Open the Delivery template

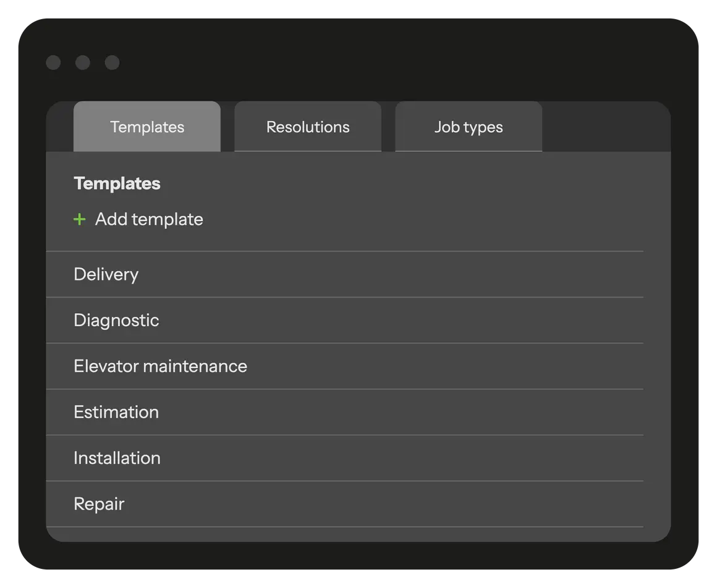pos(106,274)
